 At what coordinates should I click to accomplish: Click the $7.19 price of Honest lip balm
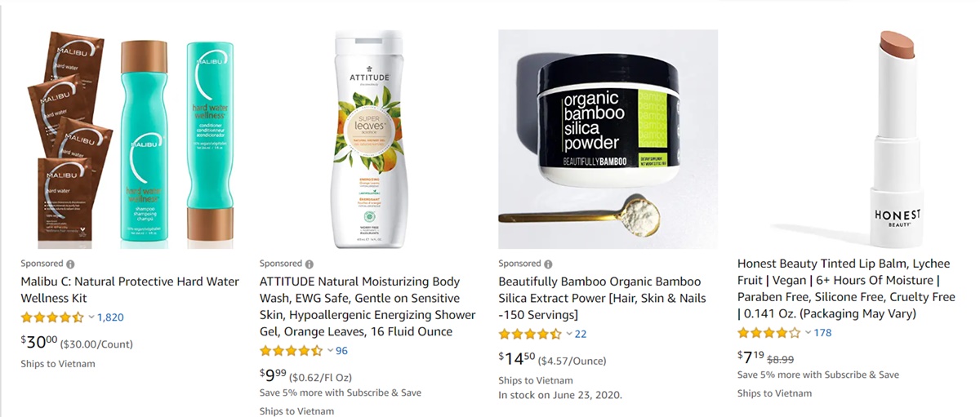(x=751, y=357)
